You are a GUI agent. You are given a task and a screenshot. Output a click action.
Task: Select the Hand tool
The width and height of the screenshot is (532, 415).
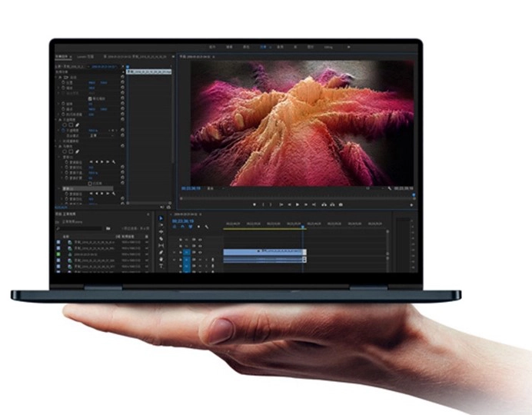[161, 260]
